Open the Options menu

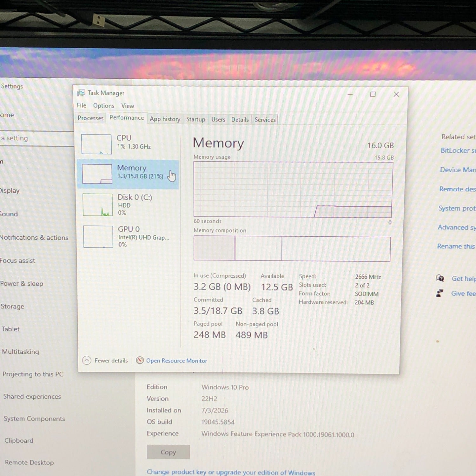point(104,106)
